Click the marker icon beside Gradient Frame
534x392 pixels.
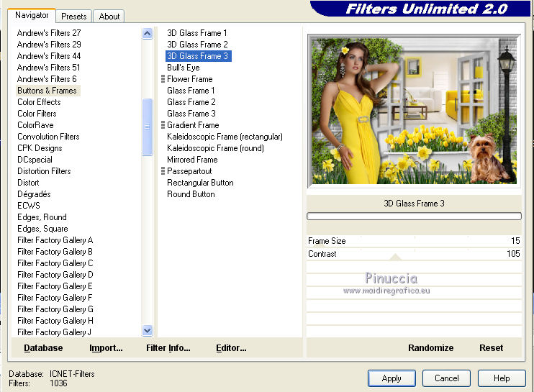[x=163, y=125]
